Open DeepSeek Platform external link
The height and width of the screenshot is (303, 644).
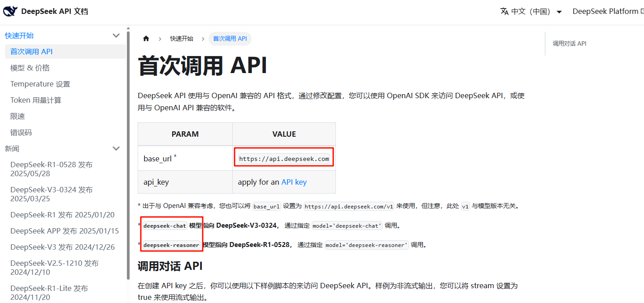[x=608, y=12]
